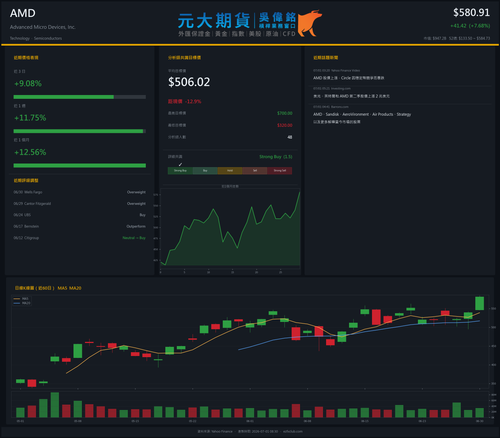Click the green area trend chart
Screen dimensions: 500x438
coord(230,230)
